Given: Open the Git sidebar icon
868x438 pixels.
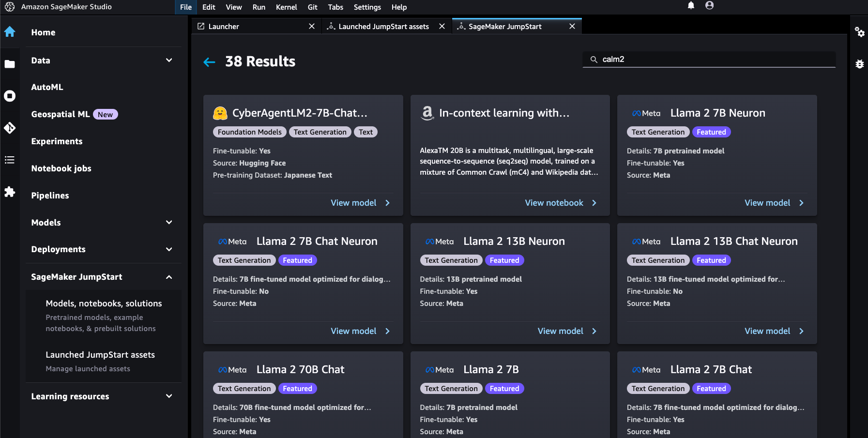Looking at the screenshot, I should 10,128.
